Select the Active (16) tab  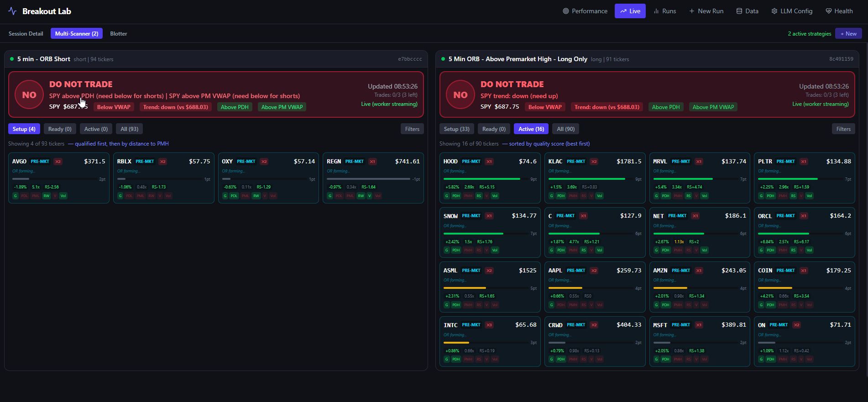click(531, 129)
